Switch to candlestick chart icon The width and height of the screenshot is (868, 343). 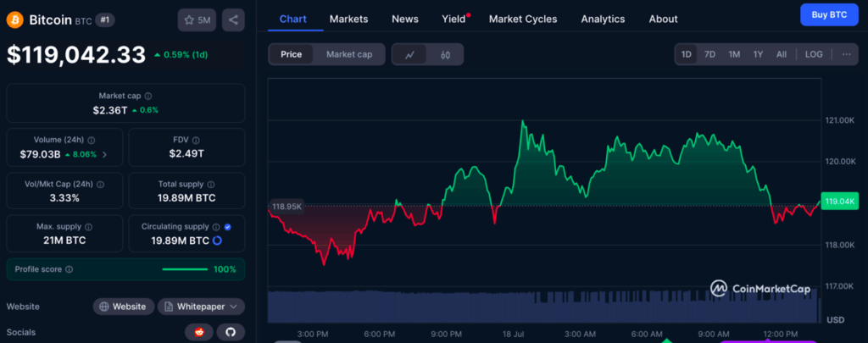(x=446, y=54)
